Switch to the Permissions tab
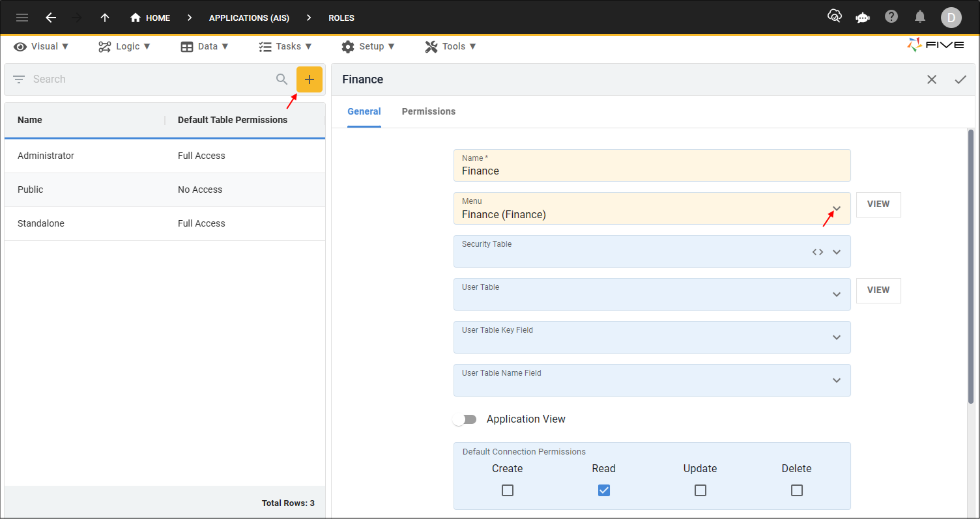This screenshot has width=980, height=519. [429, 111]
